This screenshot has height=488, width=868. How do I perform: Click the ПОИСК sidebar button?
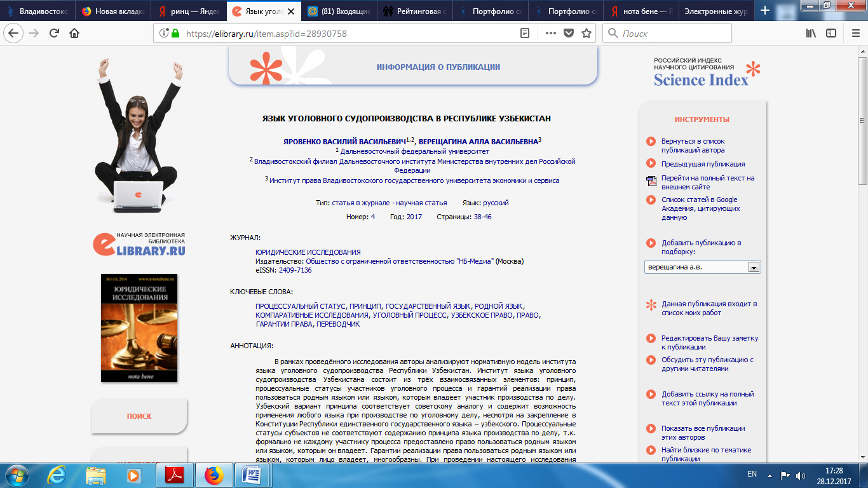(139, 416)
